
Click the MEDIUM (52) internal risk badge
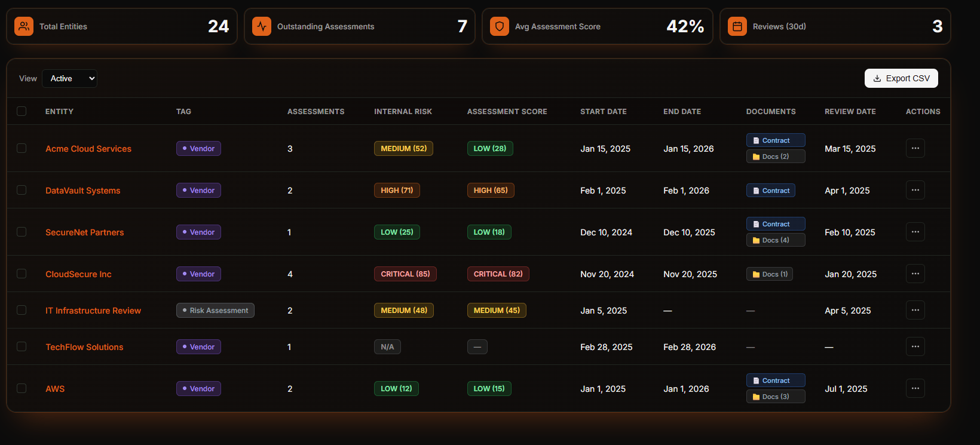(403, 148)
